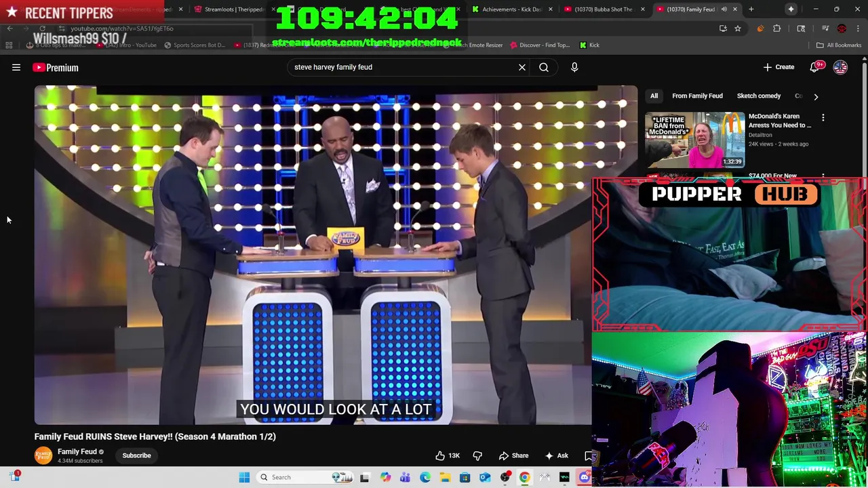
Task: Open the Family Feud channel avatar
Action: tap(43, 455)
